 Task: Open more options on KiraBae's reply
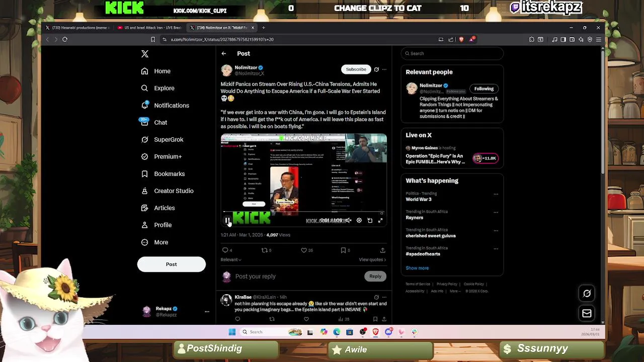click(384, 297)
